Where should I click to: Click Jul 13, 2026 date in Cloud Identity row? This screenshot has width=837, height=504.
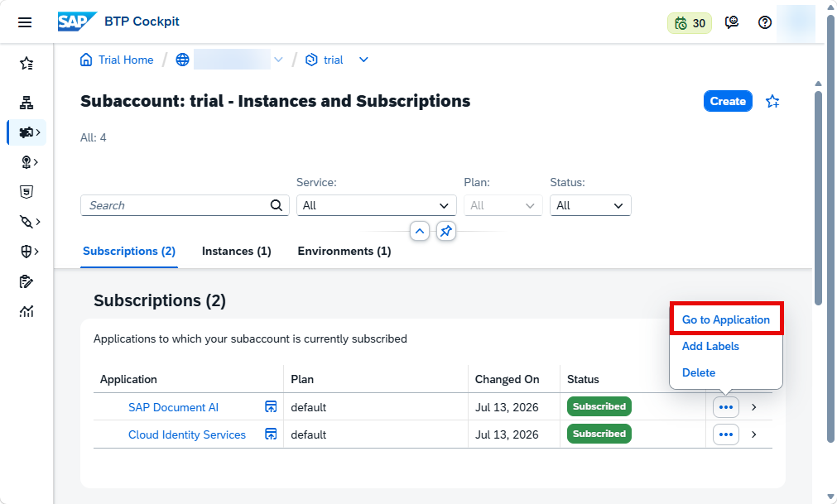(507, 434)
